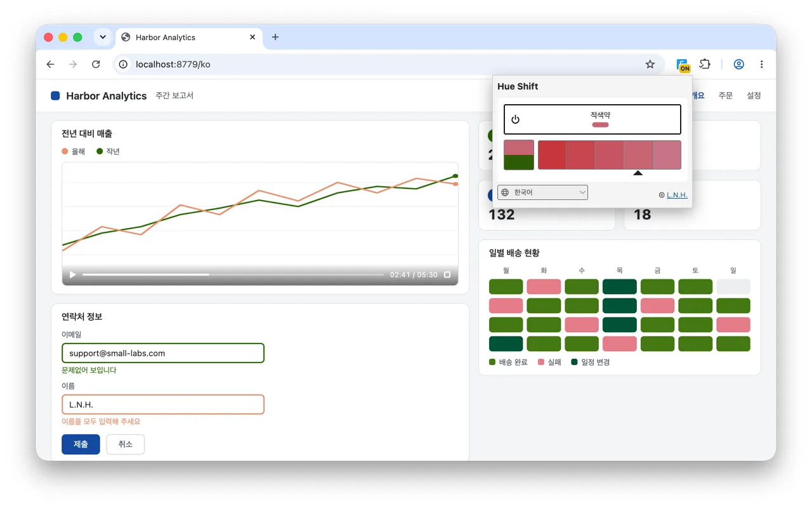Image resolution: width=812 pixels, height=508 pixels.
Task: Seek along the video progress bar
Action: point(233,274)
